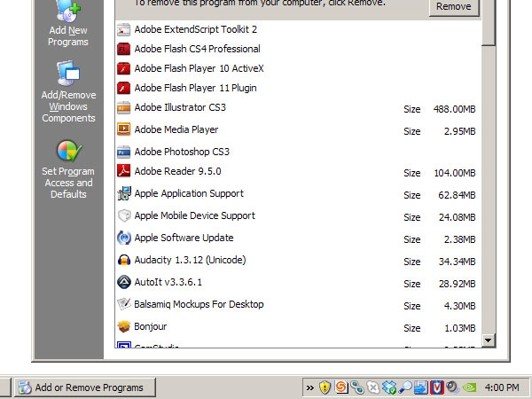Image resolution: width=532 pixels, height=399 pixels.
Task: Click the chain link tray icon
Action: pos(357,387)
